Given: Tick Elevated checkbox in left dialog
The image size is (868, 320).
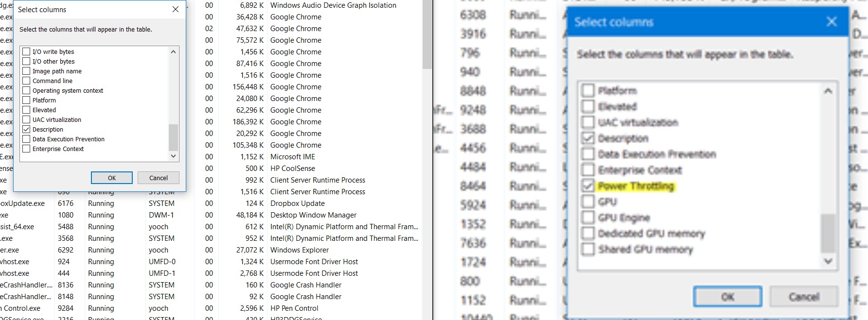Looking at the screenshot, I should [x=27, y=110].
